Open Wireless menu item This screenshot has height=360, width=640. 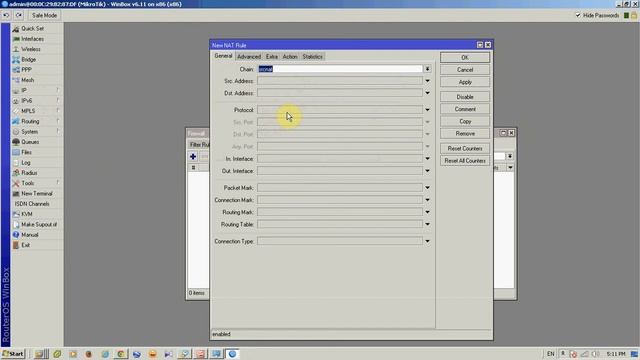point(31,49)
